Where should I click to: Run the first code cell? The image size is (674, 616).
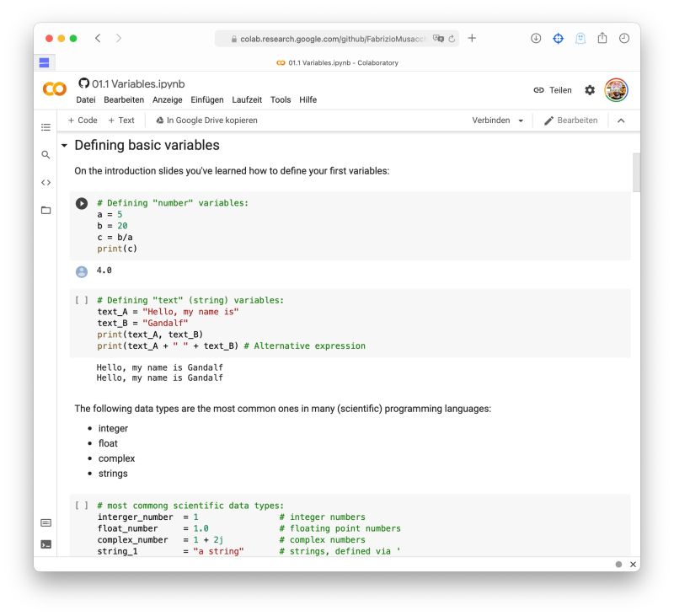click(82, 203)
